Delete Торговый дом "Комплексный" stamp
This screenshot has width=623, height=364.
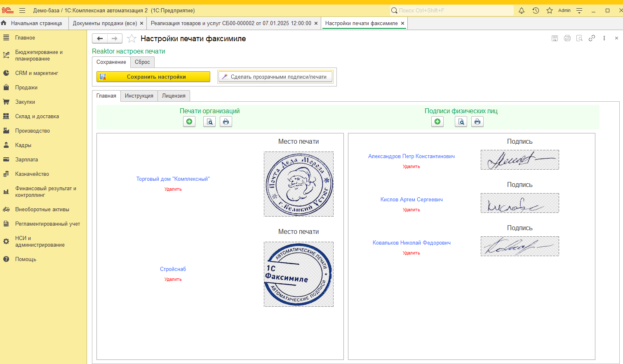[x=173, y=189]
